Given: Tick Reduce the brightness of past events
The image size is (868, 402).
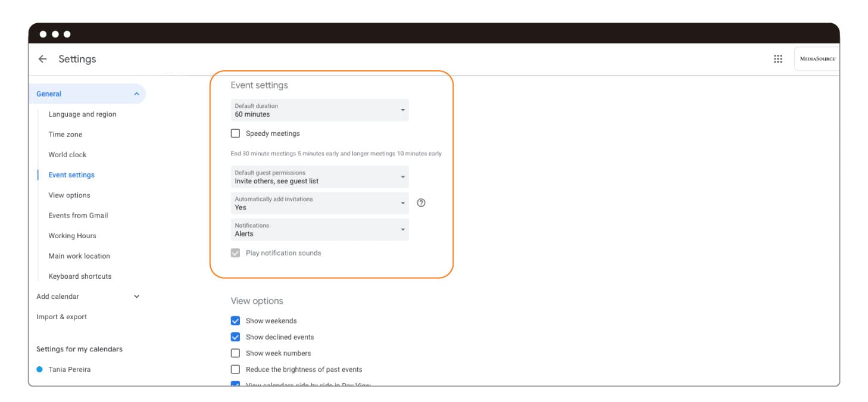Looking at the screenshot, I should 235,369.
